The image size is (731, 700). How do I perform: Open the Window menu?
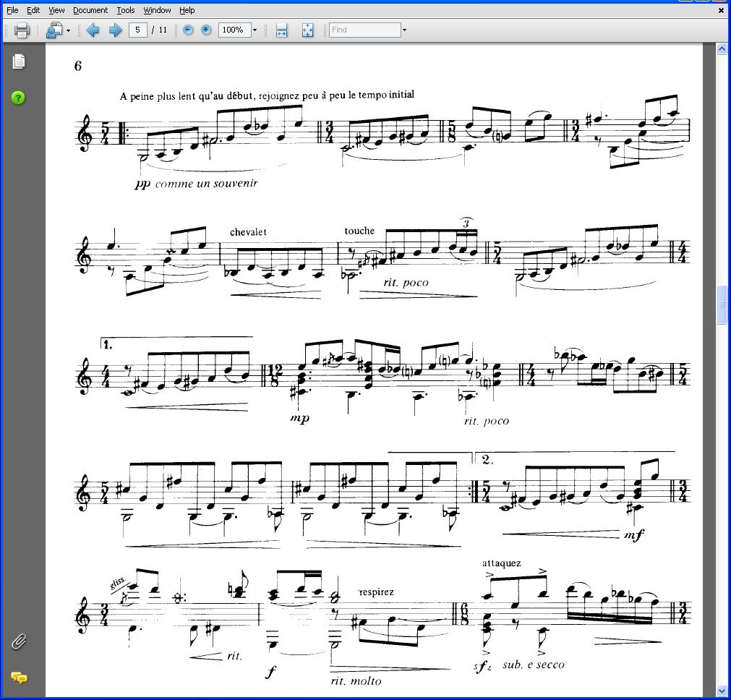[157, 10]
